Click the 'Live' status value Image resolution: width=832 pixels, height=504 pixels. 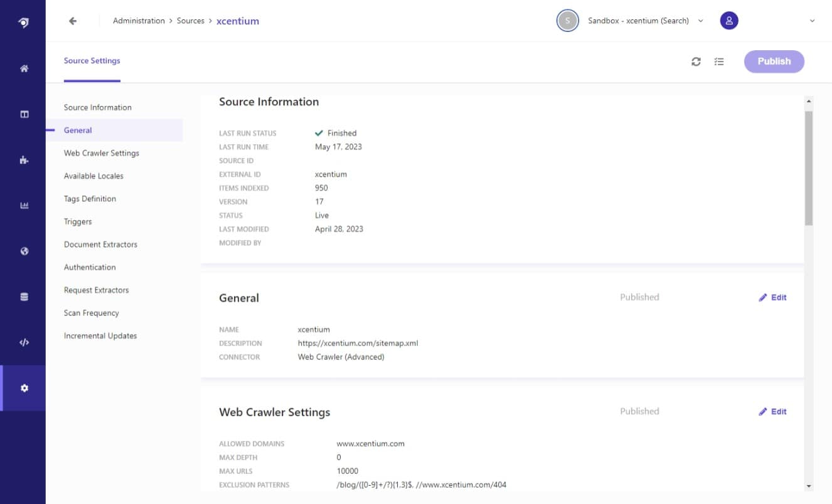click(322, 216)
